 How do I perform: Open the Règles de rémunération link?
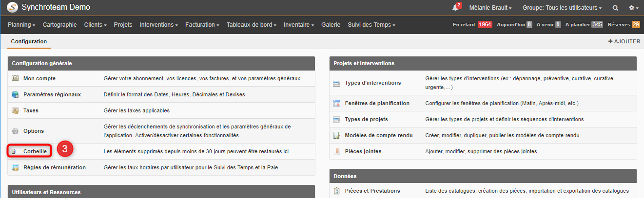pos(55,167)
